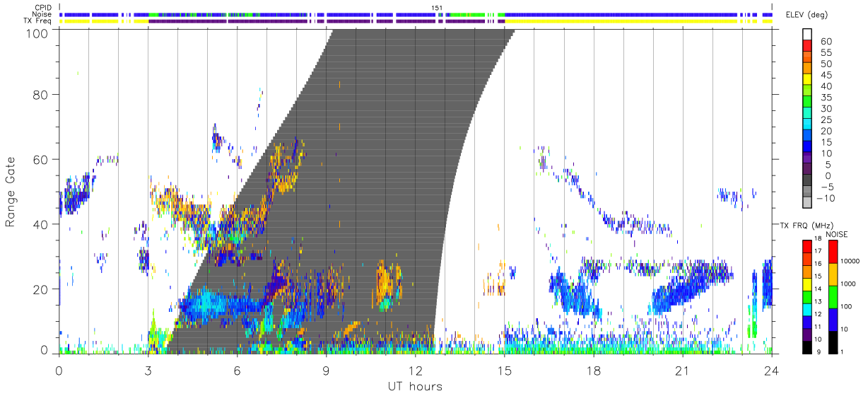Click the CPID label at top left
The height and width of the screenshot is (401, 868).
pos(42,7)
